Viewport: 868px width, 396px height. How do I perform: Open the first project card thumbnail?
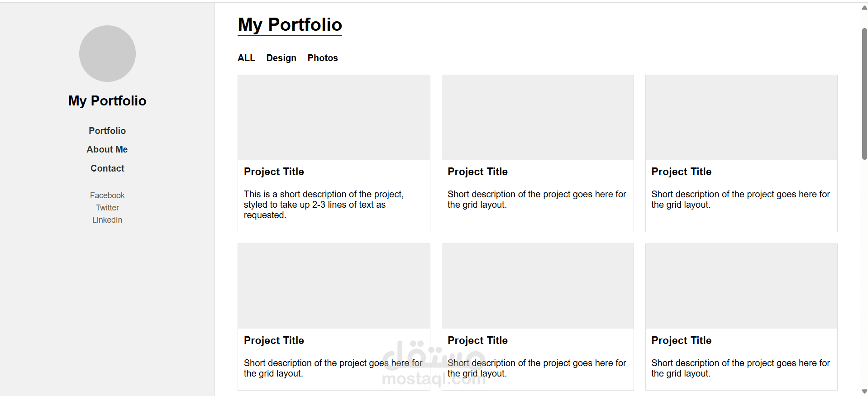click(x=334, y=117)
